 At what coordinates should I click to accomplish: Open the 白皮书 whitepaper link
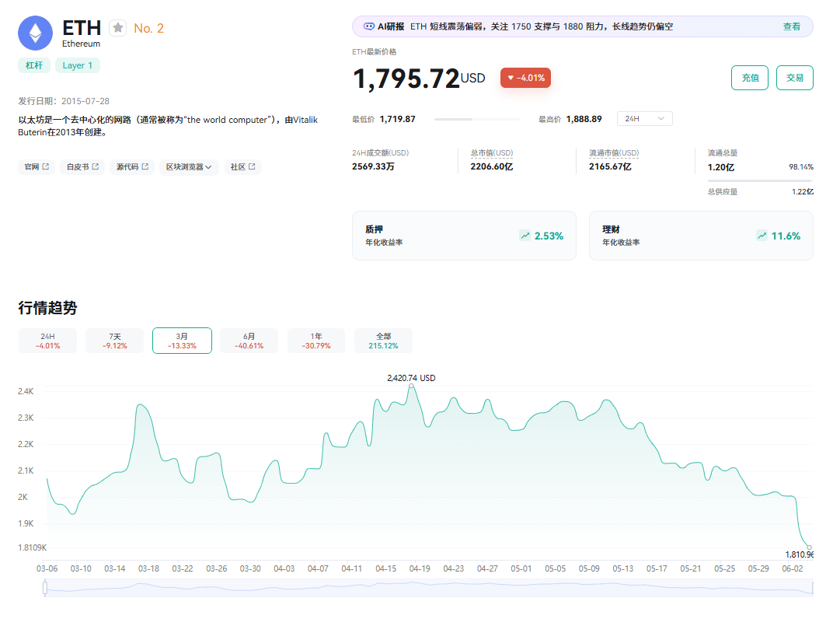82,166
